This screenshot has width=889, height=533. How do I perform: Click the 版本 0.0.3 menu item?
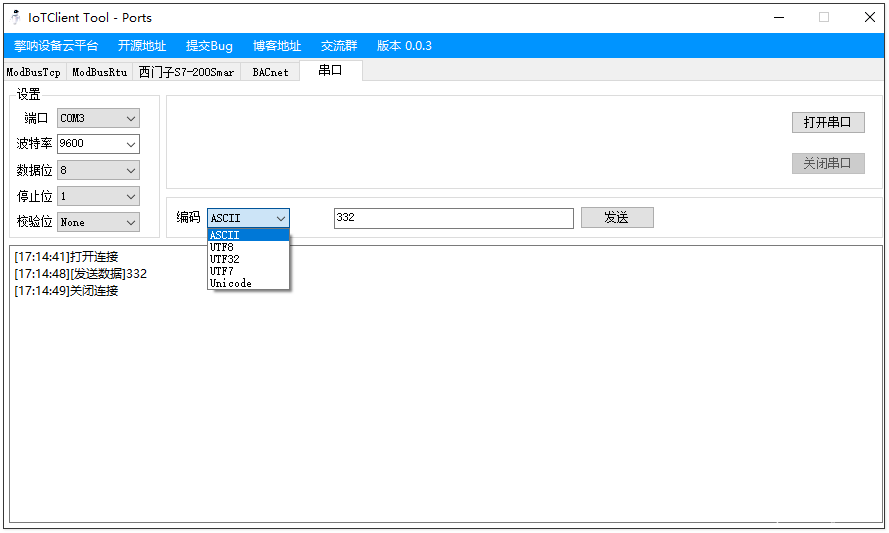(404, 46)
